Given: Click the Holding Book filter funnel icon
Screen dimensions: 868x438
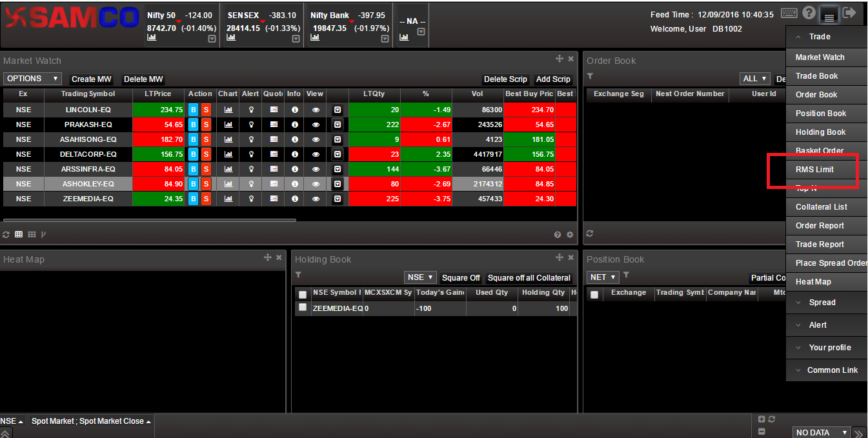Looking at the screenshot, I should pos(298,275).
